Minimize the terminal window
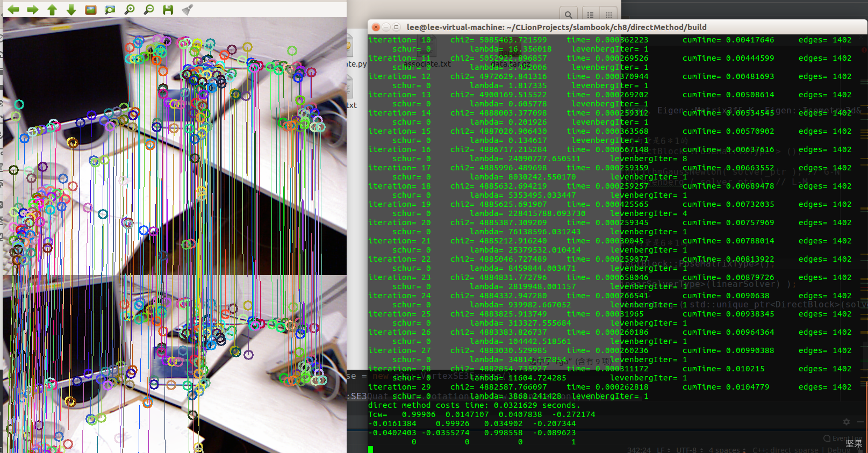The height and width of the screenshot is (453, 868). click(x=386, y=27)
